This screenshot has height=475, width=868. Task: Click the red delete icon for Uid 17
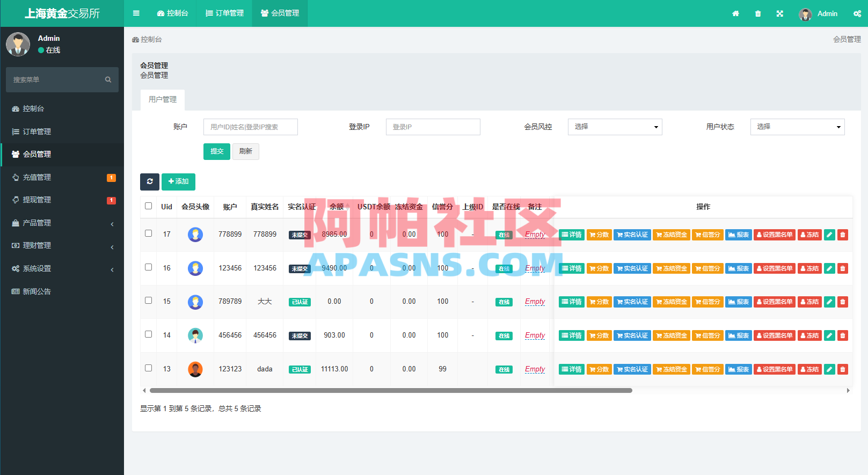pyautogui.click(x=843, y=235)
